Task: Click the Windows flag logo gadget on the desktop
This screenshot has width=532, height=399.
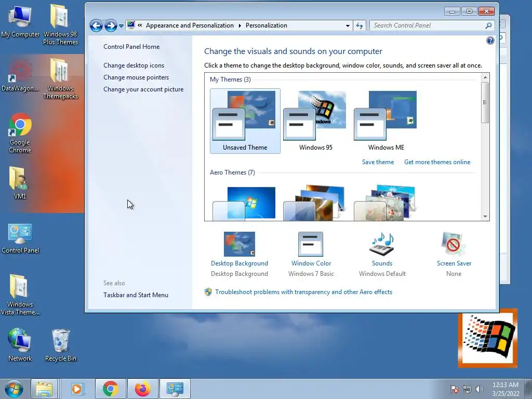Action: click(x=487, y=338)
